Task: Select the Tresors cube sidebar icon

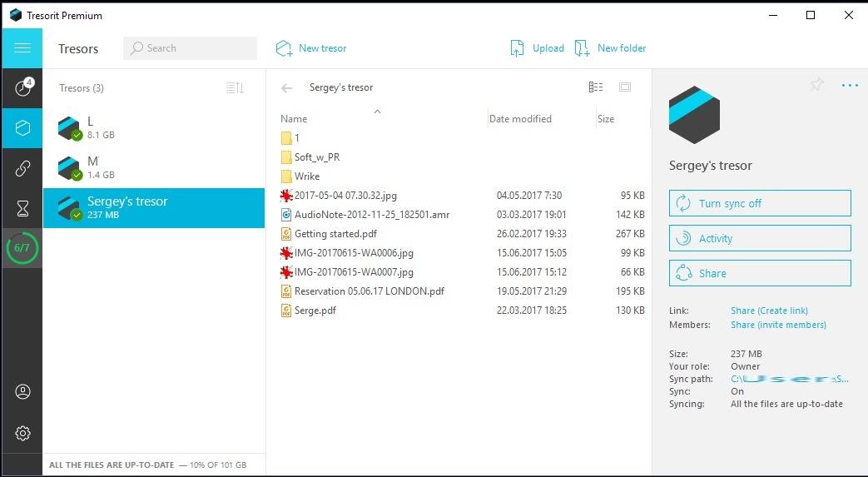Action: pos(22,128)
